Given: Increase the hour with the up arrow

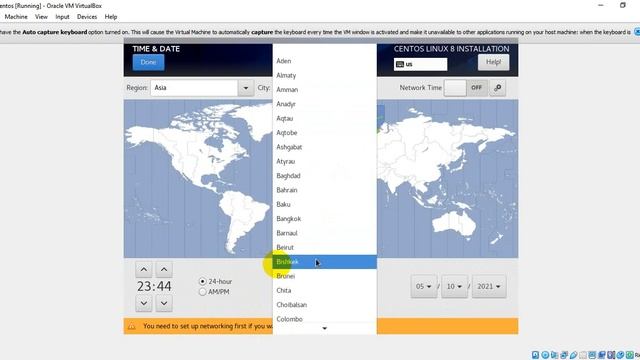Looking at the screenshot, I should [x=144, y=269].
